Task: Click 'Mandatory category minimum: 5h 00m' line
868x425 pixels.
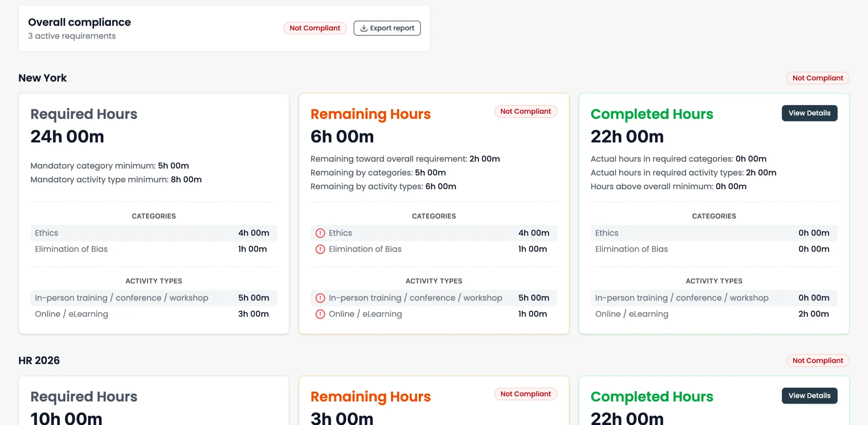Action: [x=110, y=166]
